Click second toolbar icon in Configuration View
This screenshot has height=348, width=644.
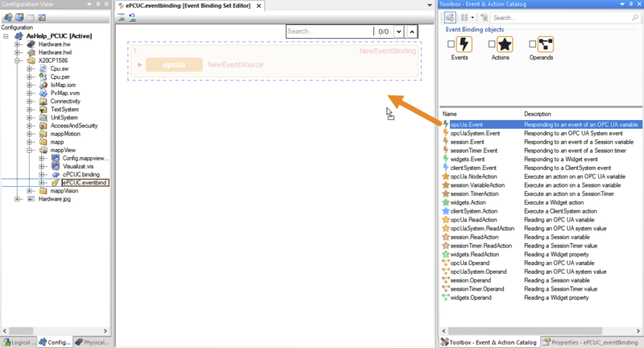19,18
